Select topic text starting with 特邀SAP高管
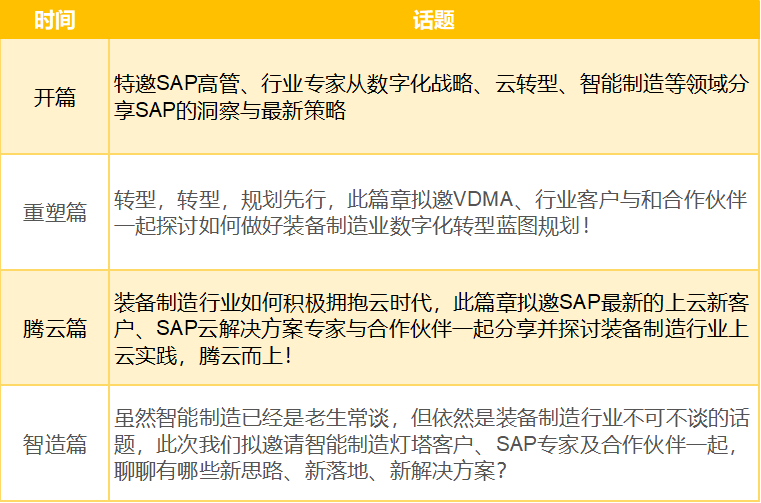Screen dimensions: 761x503 pyautogui.click(x=431, y=97)
